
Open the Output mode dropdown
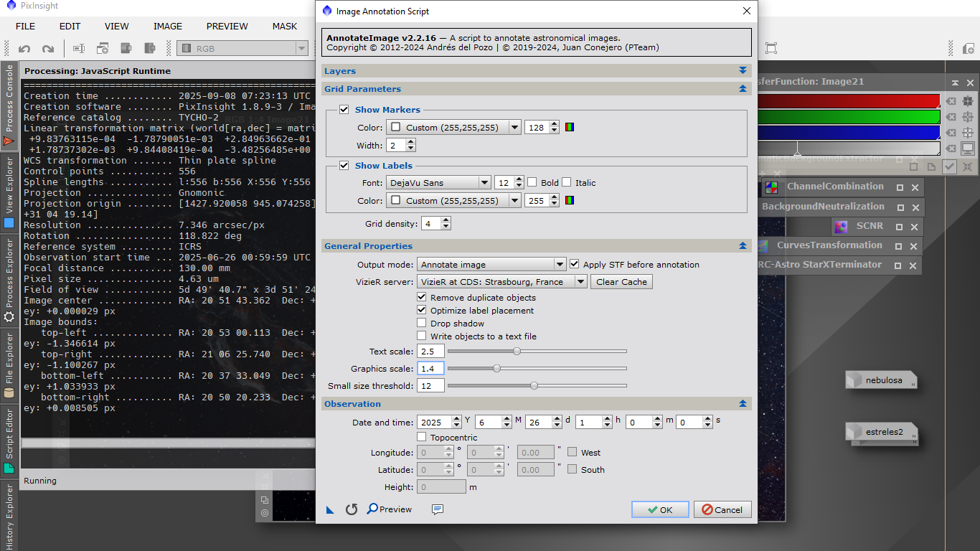click(x=493, y=264)
